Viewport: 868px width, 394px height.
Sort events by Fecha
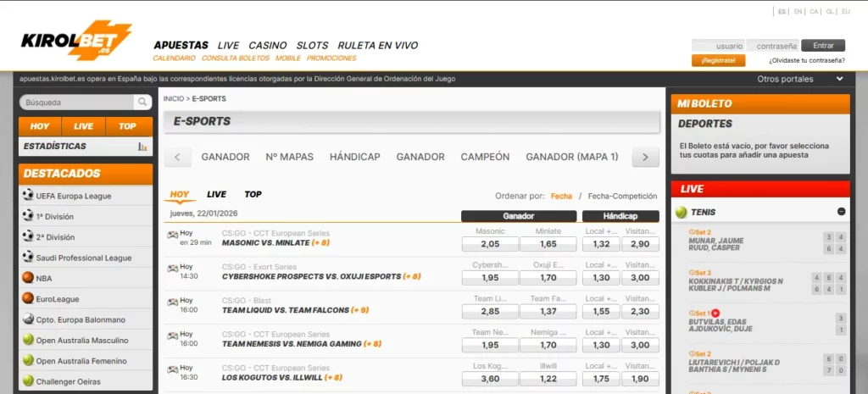pyautogui.click(x=561, y=196)
